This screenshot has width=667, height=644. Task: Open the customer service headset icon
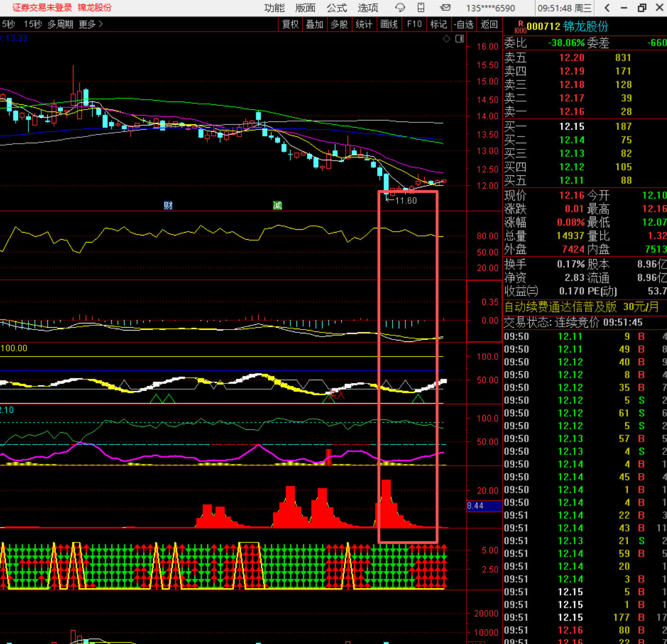(x=400, y=8)
